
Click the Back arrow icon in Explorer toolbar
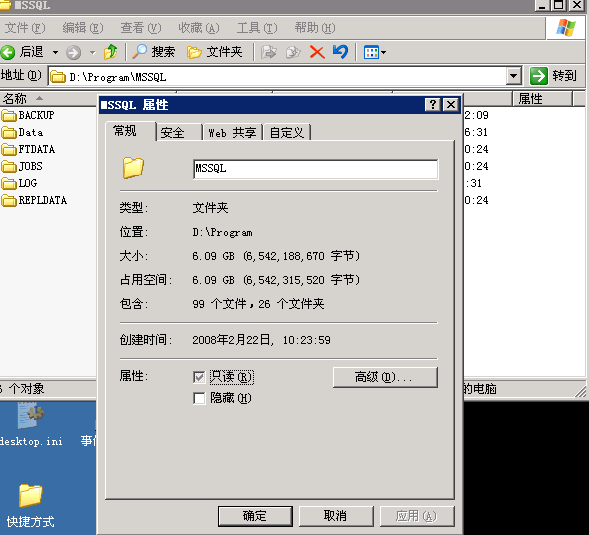coord(8,52)
